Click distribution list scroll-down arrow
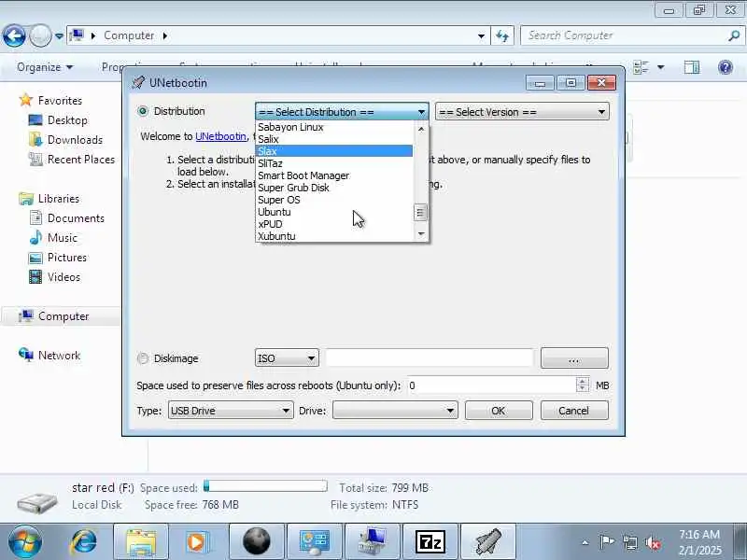 click(x=421, y=234)
